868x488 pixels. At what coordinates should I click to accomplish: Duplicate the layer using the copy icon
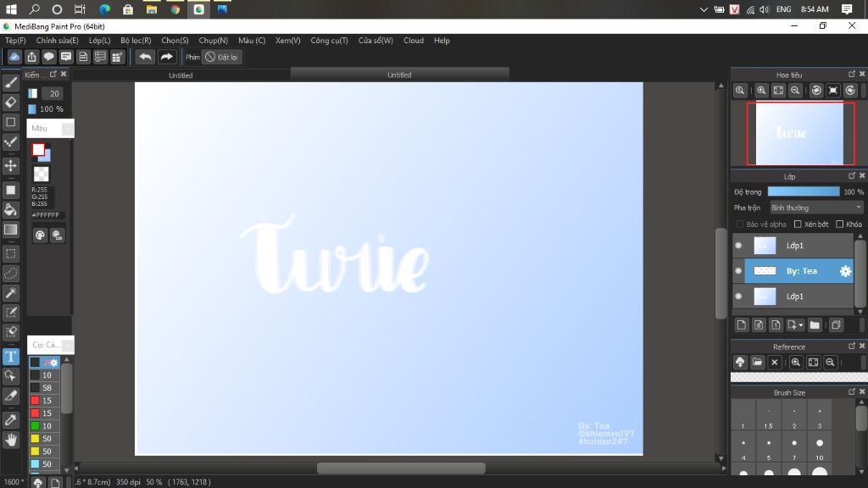click(836, 324)
